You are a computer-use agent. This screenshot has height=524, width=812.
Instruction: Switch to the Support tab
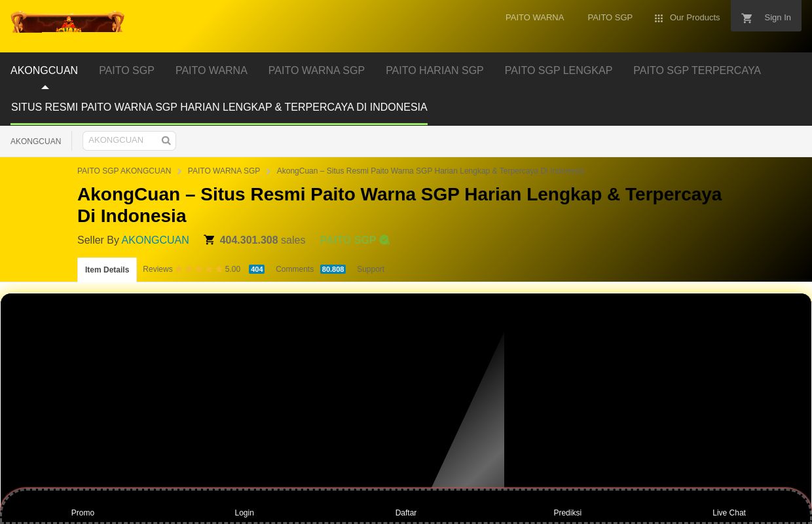pos(370,269)
